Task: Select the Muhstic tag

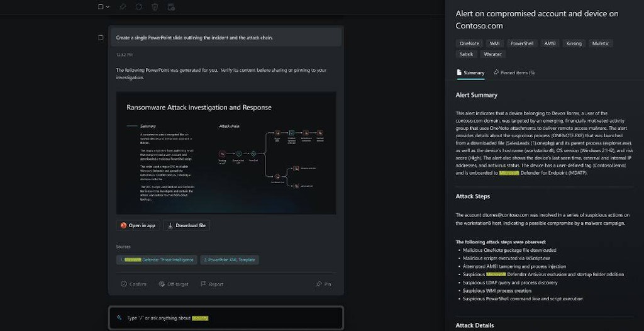Action: (x=601, y=43)
